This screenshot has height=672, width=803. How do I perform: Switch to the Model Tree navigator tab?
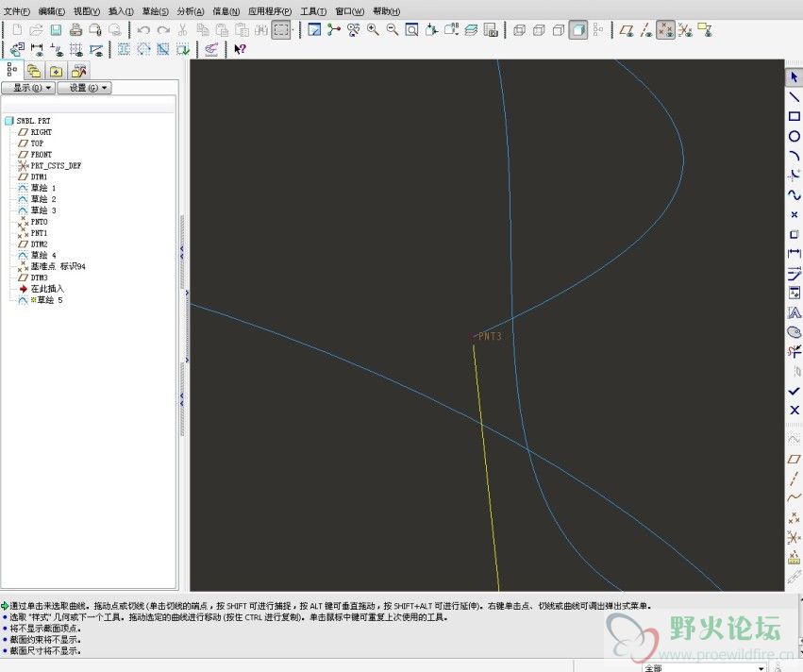coord(11,70)
